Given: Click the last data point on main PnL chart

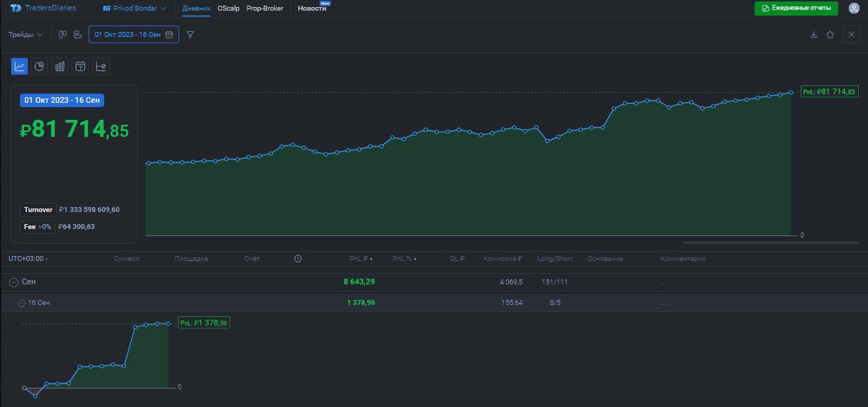Looking at the screenshot, I should [x=791, y=92].
